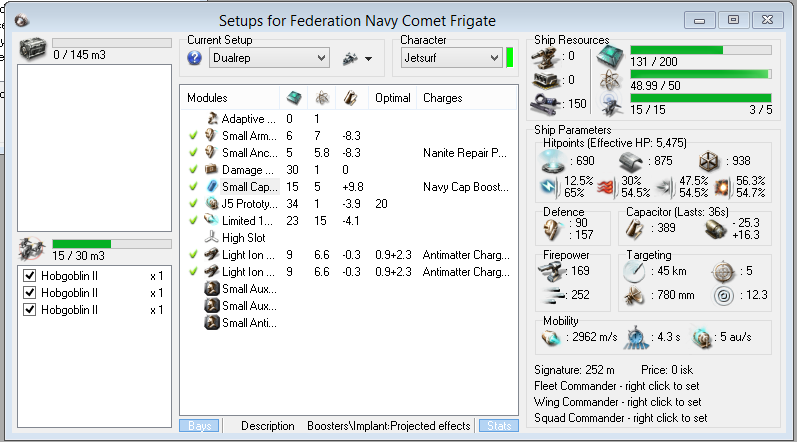Click the explosive resistance icon
The image size is (797, 442).
(722, 187)
